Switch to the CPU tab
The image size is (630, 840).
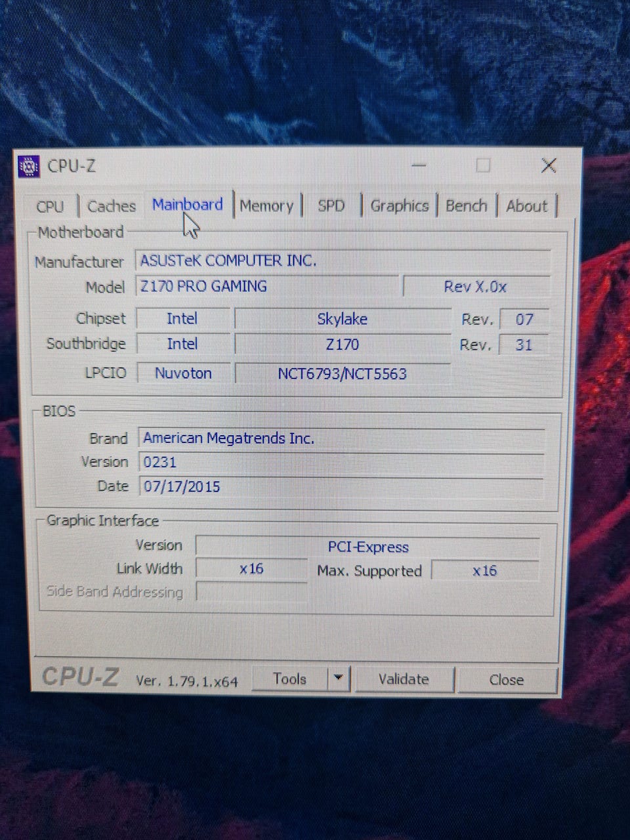[x=50, y=206]
